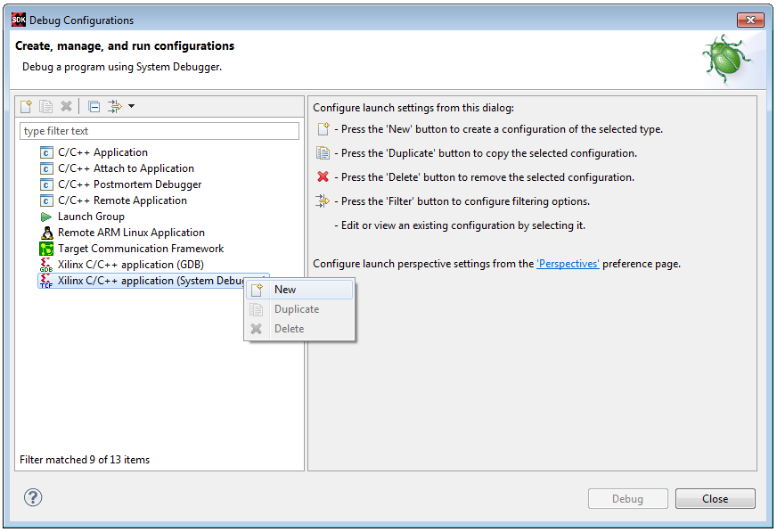The image size is (777, 532).
Task: Select 'C/C++ Attach to Application' entry
Action: pyautogui.click(x=126, y=168)
